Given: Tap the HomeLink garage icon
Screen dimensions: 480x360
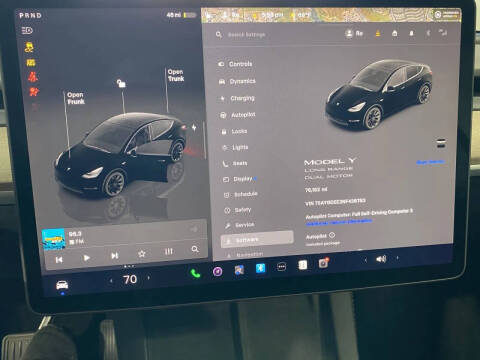Looking at the screenshot, I should (x=394, y=33).
